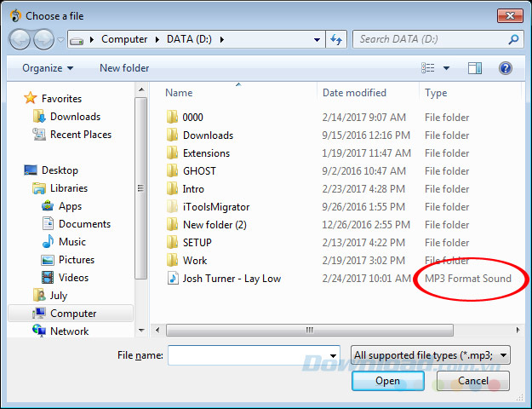Select the New folder (2) item
Screen dimensions: 532x409
pyautogui.click(x=215, y=225)
